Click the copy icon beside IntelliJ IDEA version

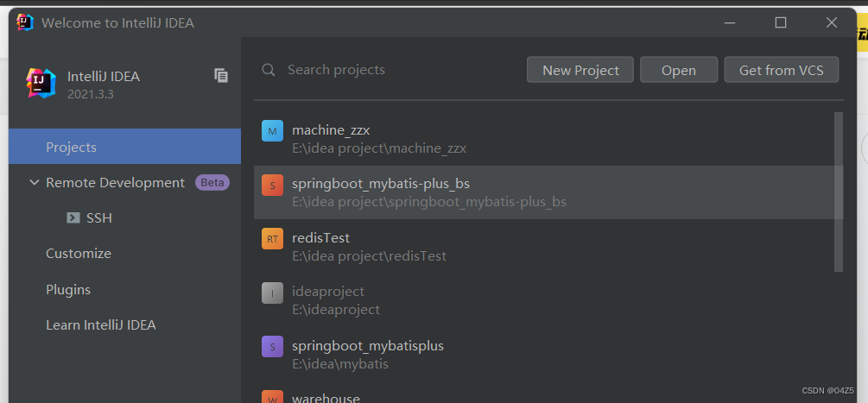pyautogui.click(x=221, y=76)
